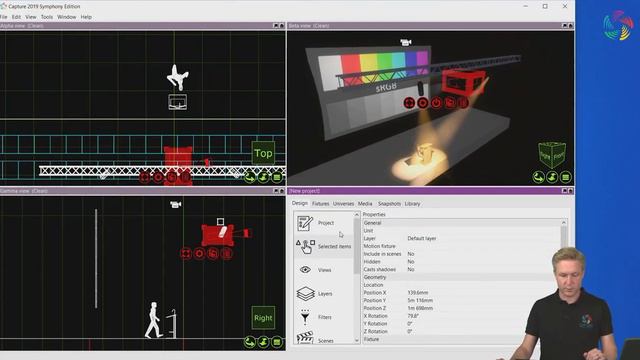
Task: Click the Design sidebar scroll down arrow
Action: [357, 340]
